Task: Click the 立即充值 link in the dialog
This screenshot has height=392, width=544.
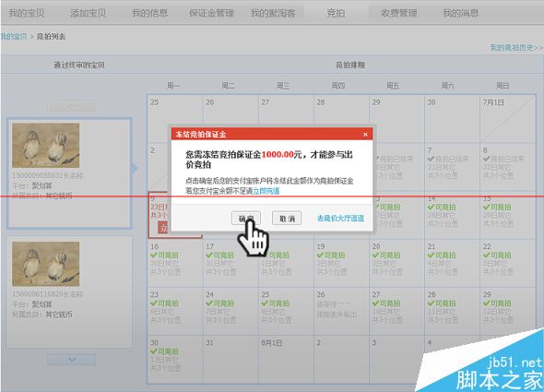Action: click(x=266, y=191)
